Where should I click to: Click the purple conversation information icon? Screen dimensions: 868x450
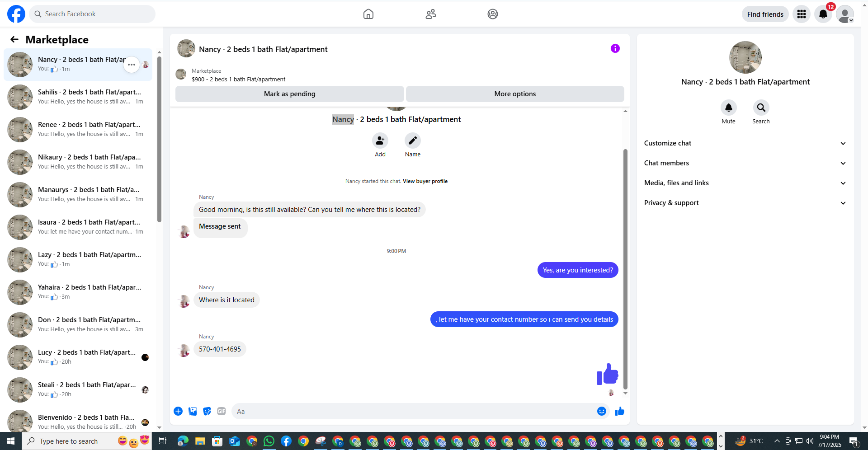615,48
